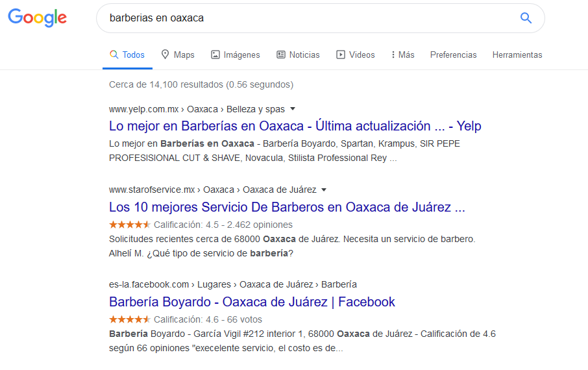The height and width of the screenshot is (370, 588).
Task: Open Barbería Boyardo Facebook result
Action: [x=252, y=302]
